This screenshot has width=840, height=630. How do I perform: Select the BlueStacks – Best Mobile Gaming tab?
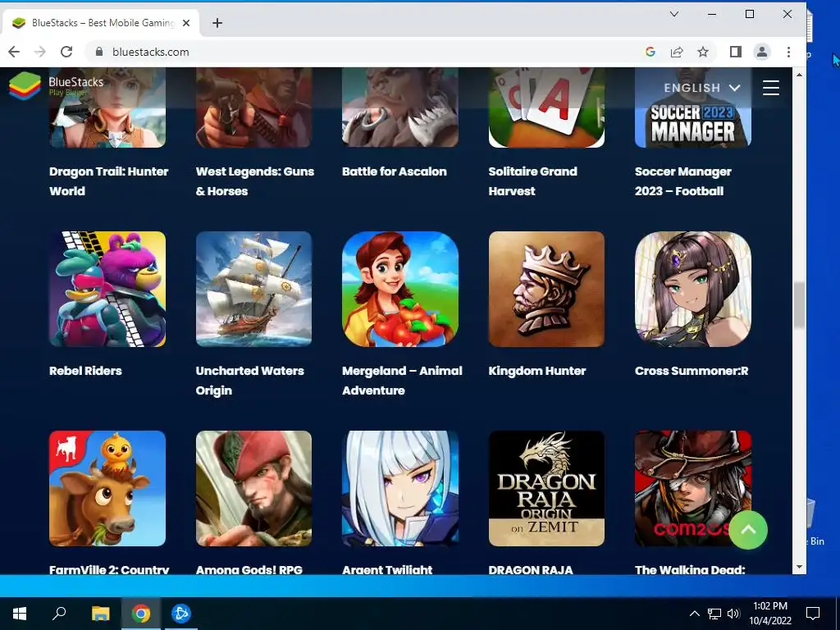(101, 23)
